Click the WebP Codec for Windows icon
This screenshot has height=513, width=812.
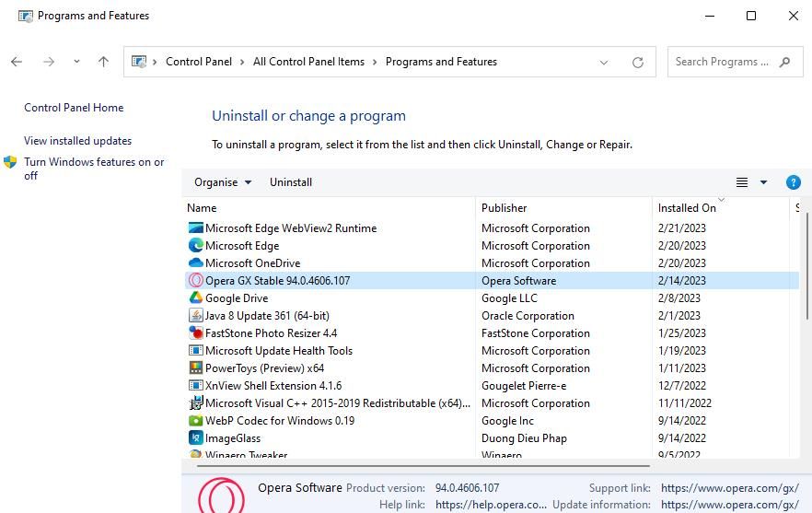(196, 421)
